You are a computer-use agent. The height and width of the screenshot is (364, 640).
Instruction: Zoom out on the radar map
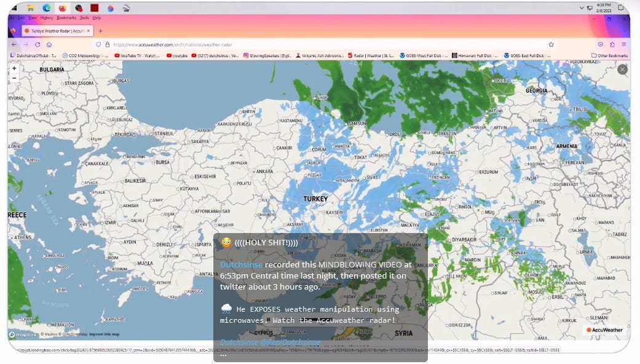pyautogui.click(x=14, y=78)
